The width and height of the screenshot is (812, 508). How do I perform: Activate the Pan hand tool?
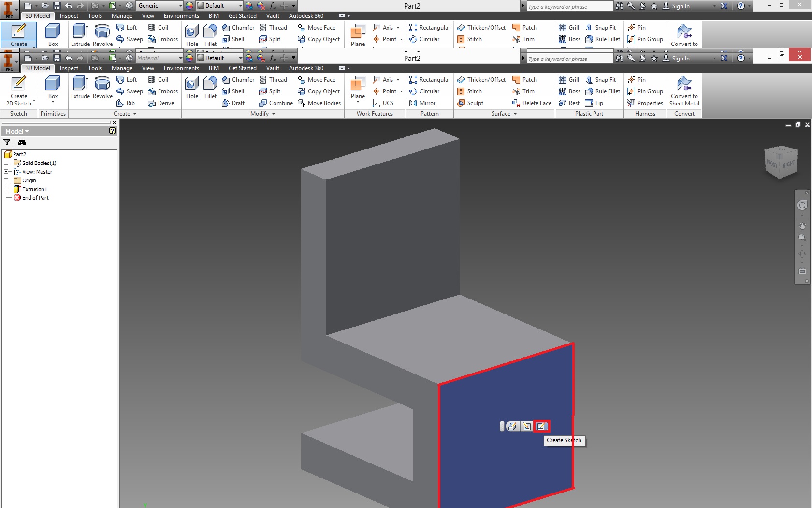802,226
